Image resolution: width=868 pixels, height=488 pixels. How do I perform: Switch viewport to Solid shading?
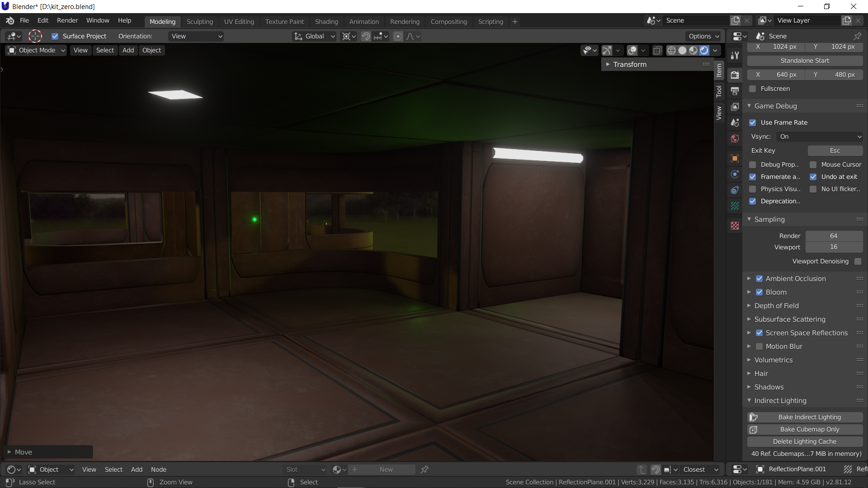(x=683, y=50)
